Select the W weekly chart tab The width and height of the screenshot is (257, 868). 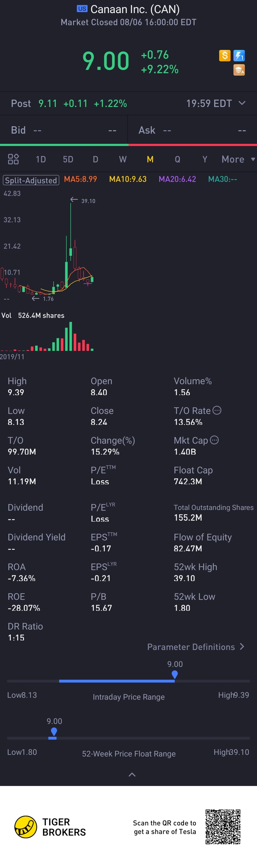click(x=123, y=159)
